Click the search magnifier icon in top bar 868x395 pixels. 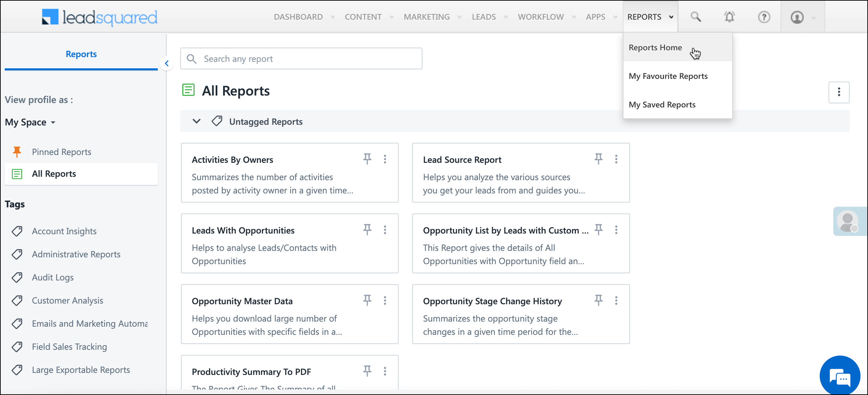696,17
